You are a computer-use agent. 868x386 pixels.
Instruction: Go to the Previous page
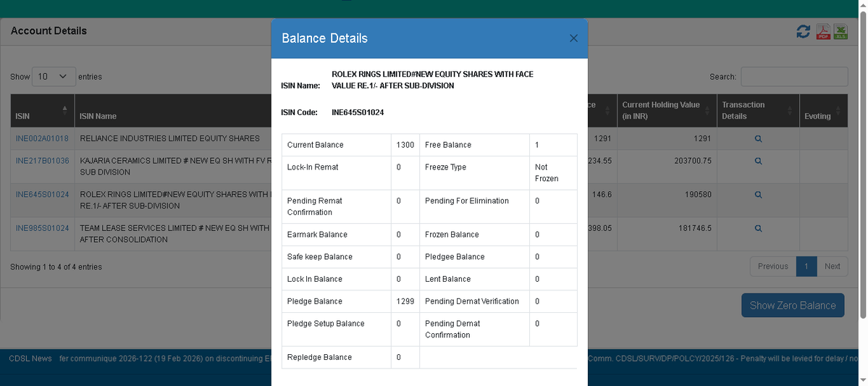772,267
